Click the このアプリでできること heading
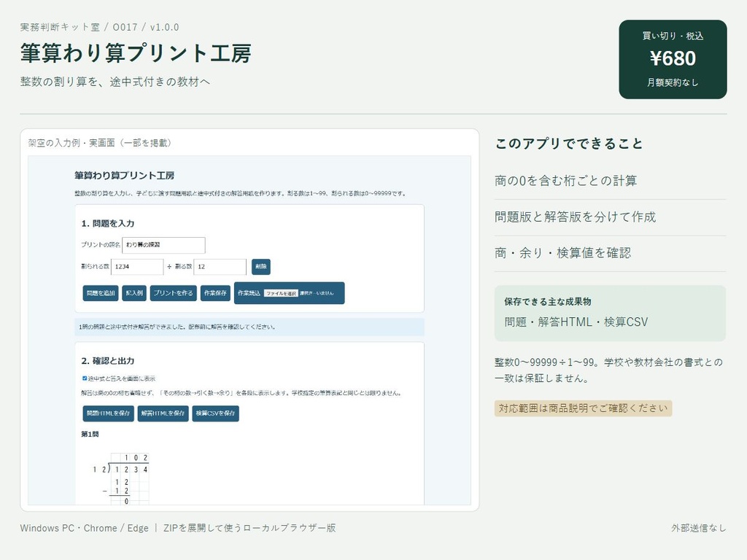Image resolution: width=747 pixels, height=560 pixels. click(x=569, y=144)
